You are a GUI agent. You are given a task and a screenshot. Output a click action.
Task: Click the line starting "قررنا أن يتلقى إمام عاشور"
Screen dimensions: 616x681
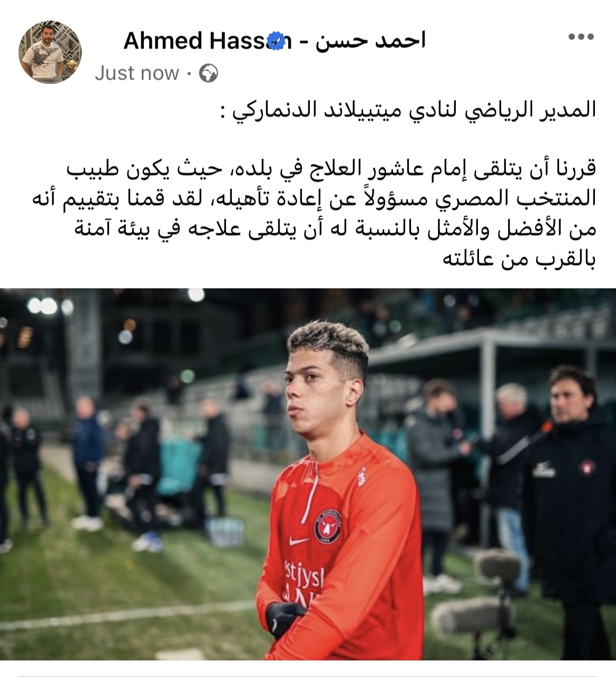click(x=331, y=169)
